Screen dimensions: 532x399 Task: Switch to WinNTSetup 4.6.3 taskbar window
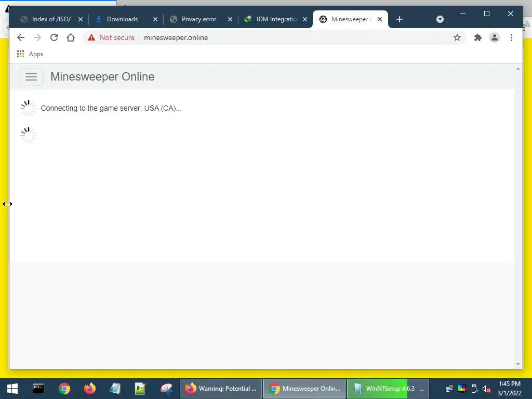pyautogui.click(x=388, y=389)
